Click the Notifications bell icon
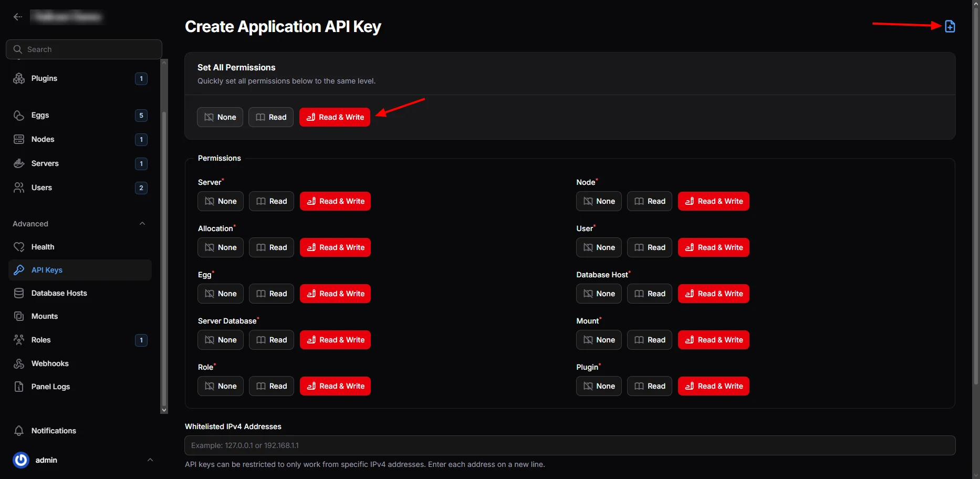Image resolution: width=980 pixels, height=479 pixels. point(19,431)
